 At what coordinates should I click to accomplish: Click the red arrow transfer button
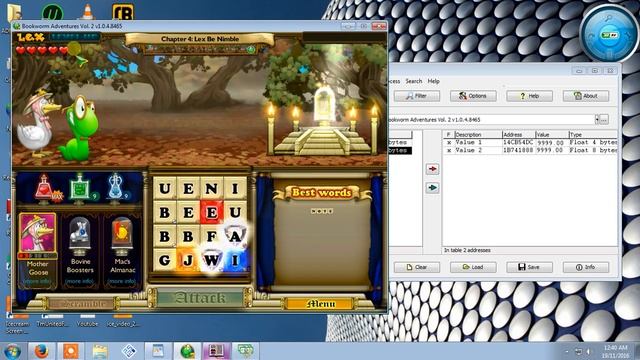pyautogui.click(x=432, y=169)
